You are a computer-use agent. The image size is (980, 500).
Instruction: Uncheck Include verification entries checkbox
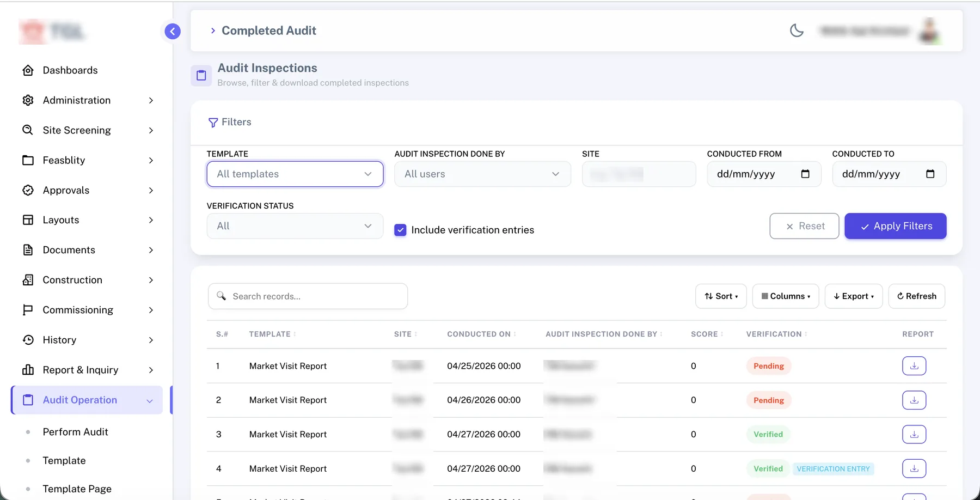click(400, 230)
